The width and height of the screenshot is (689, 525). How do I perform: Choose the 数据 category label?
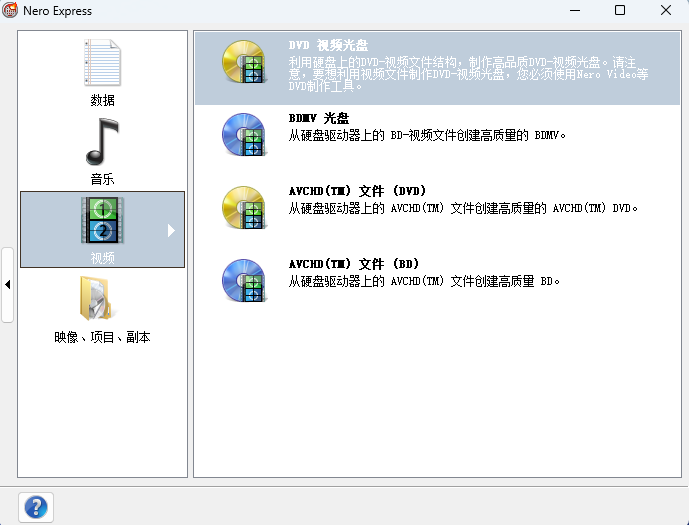(102, 101)
